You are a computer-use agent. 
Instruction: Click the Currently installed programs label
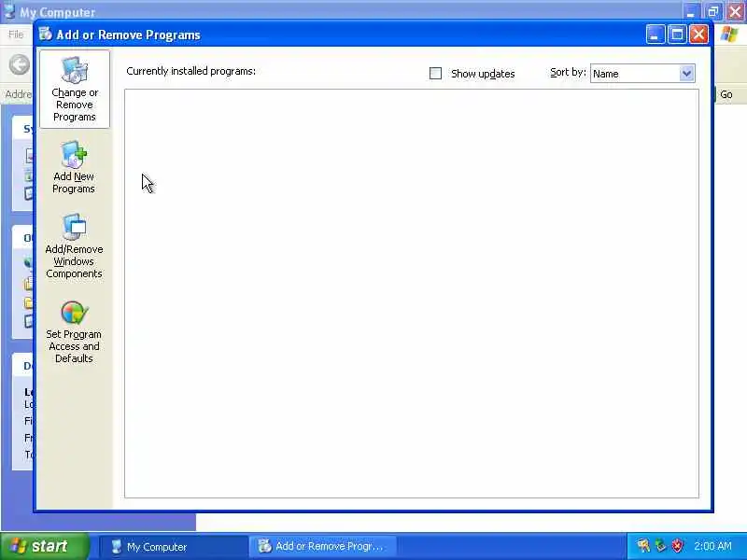[191, 71]
